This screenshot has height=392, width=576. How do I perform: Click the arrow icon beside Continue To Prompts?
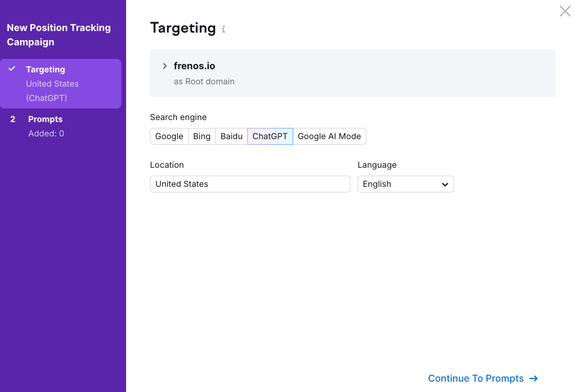click(x=533, y=378)
